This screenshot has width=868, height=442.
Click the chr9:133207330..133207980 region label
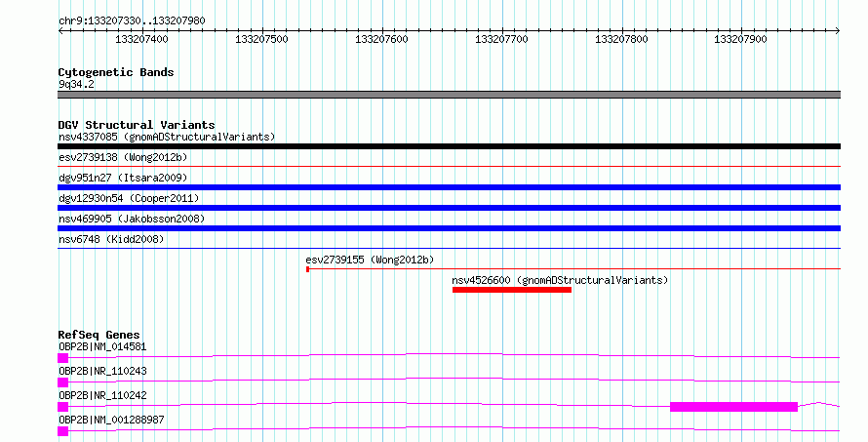point(132,20)
